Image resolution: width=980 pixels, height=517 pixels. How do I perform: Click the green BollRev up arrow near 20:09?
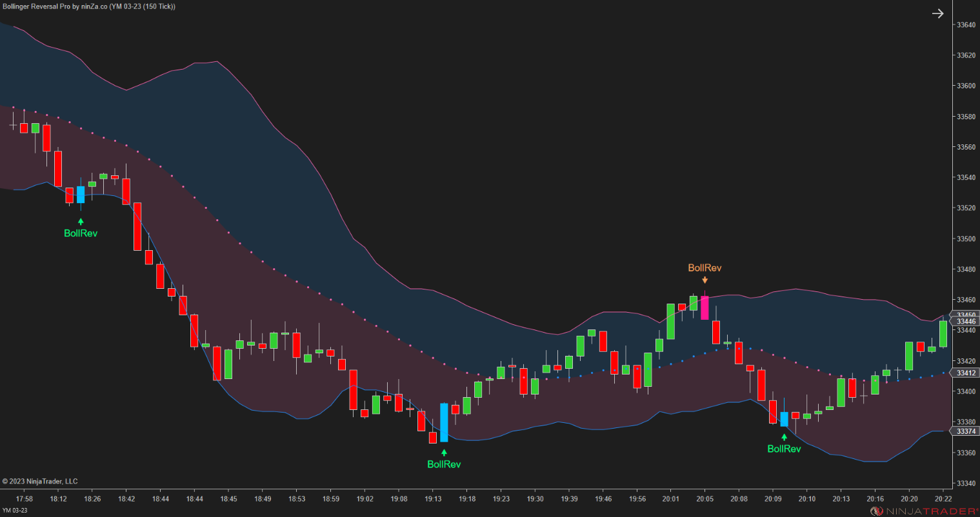[785, 436]
